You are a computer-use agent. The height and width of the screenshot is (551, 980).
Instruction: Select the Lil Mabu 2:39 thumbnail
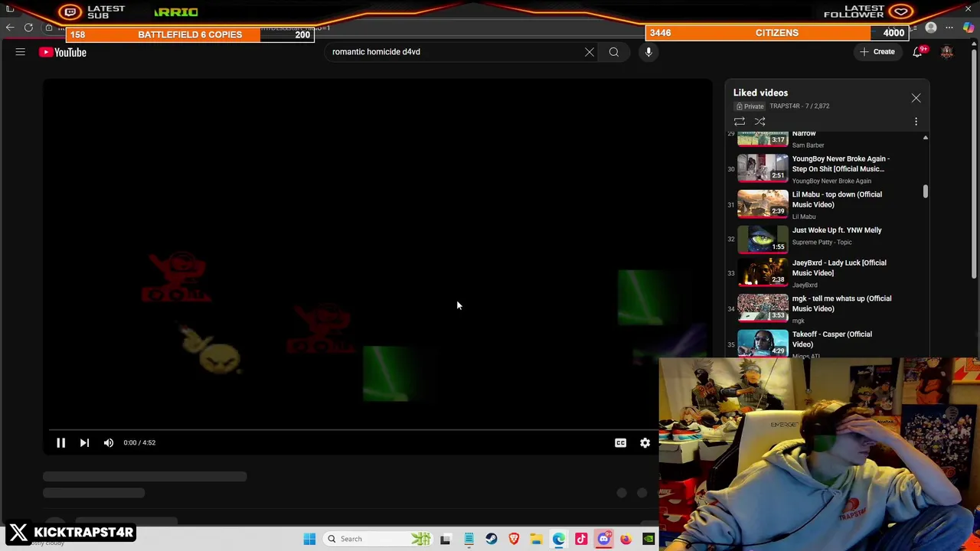[763, 204]
